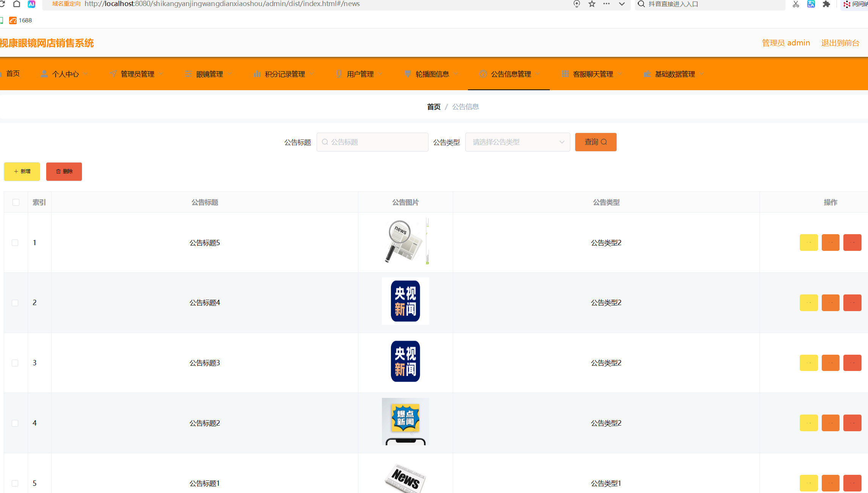868x493 pixels.
Task: Go to 首页 in the navigation bar
Action: (13, 74)
